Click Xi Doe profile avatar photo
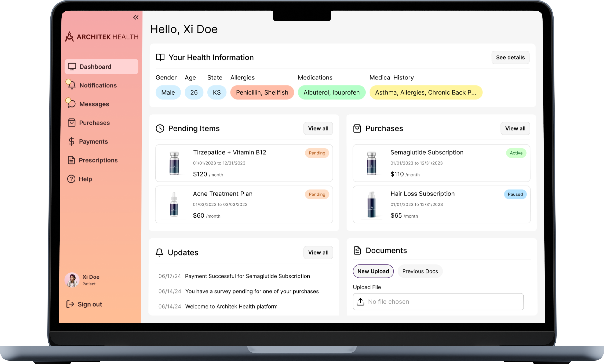The image size is (604, 364). 72,280
